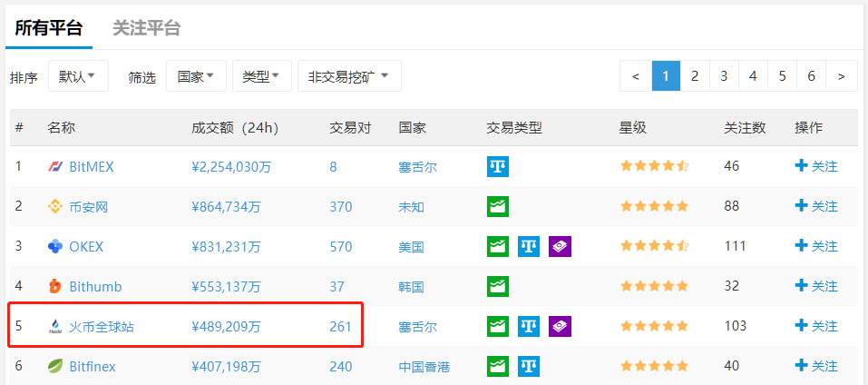868x385 pixels.
Task: Open the 币安网 exchange name link
Action: pyautogui.click(x=89, y=207)
